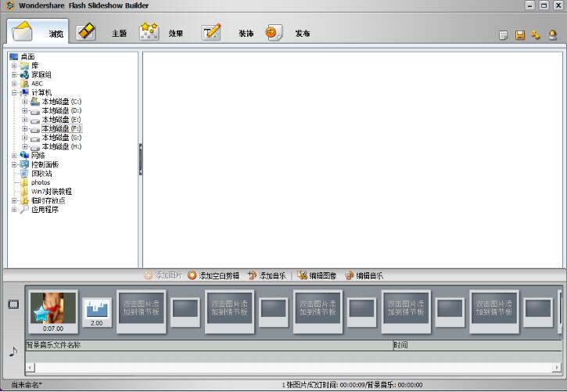Select the photos folder in tree

41,182
